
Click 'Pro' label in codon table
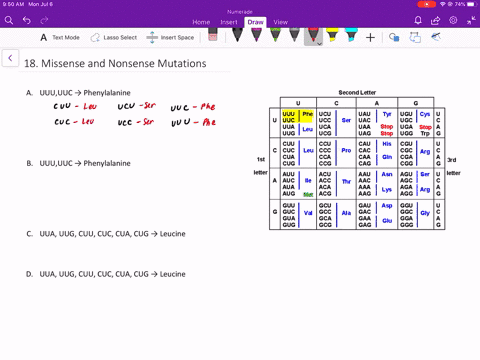[x=346, y=150]
